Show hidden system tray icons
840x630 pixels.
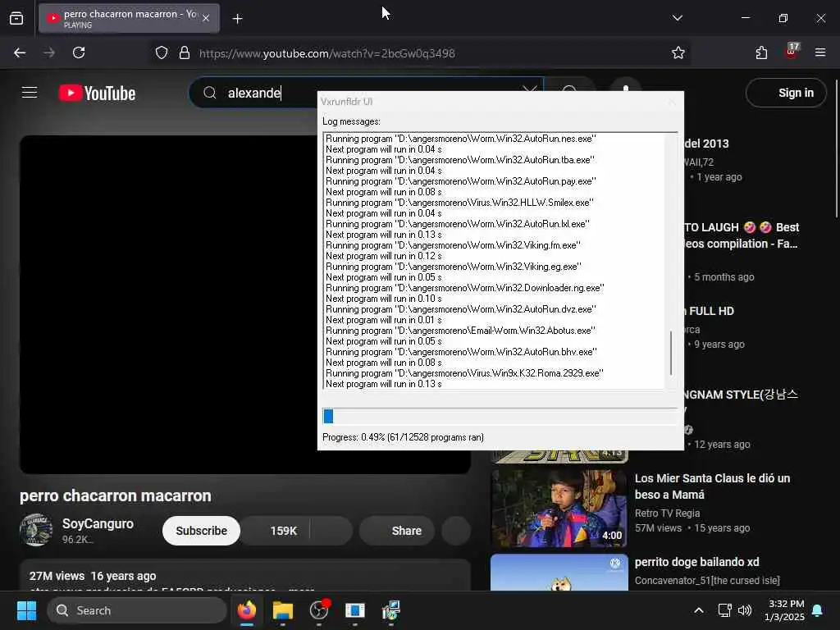[699, 610]
